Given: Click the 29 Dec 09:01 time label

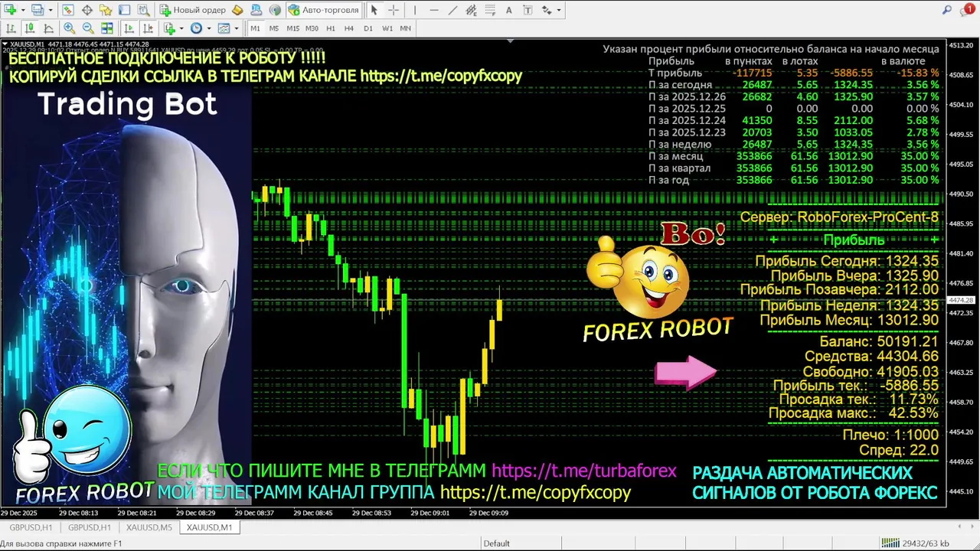Looking at the screenshot, I should click(430, 513).
